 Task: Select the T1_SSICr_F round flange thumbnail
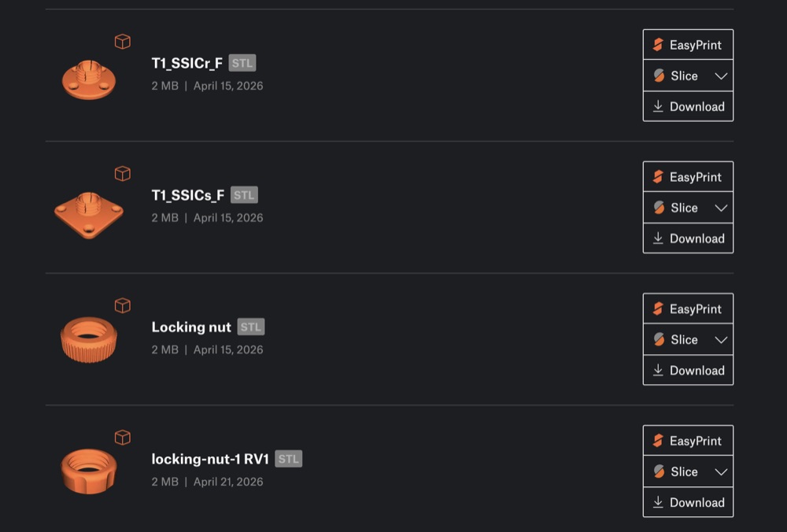(x=89, y=79)
